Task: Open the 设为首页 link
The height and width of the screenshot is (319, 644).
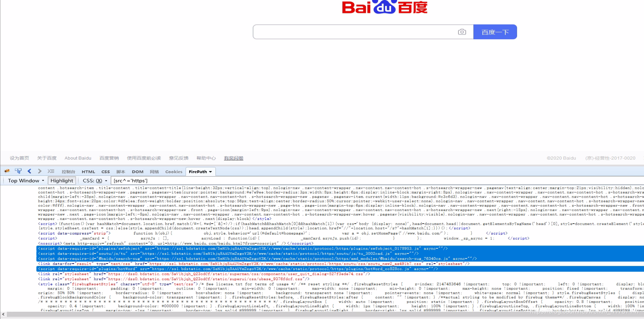Action: point(19,158)
